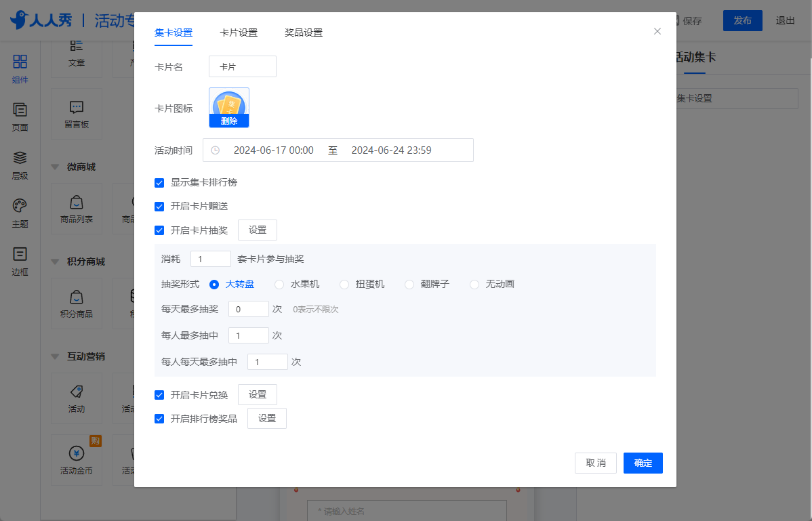Image resolution: width=812 pixels, height=521 pixels.
Task: Collapse the 积分商城 section
Action: (x=55, y=262)
